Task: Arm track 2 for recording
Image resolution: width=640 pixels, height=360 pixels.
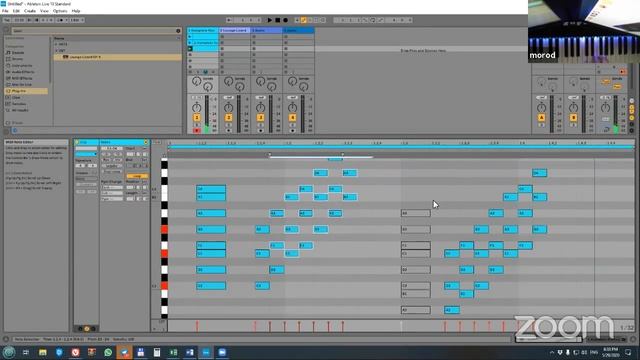Action: [x=229, y=131]
